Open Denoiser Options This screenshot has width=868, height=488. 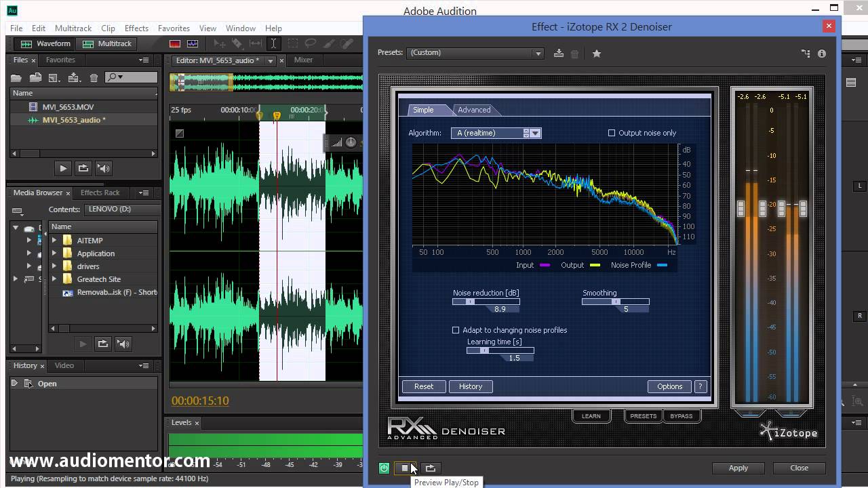(x=669, y=386)
